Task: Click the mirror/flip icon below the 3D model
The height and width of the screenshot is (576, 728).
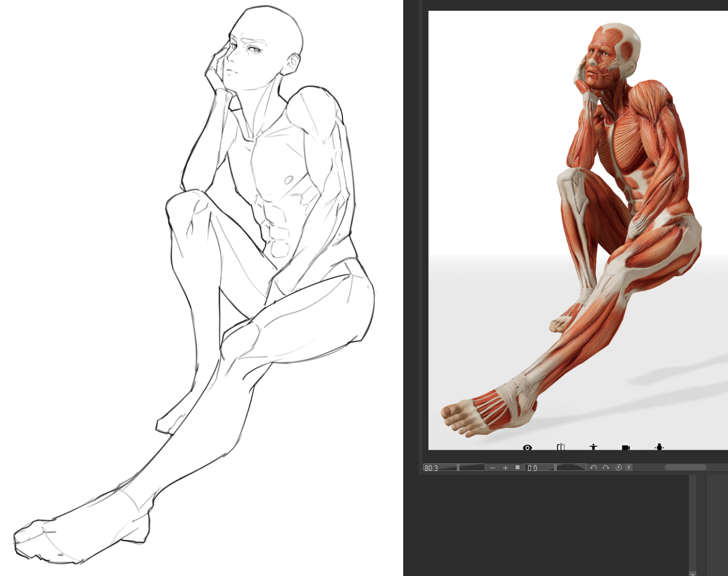Action: (561, 447)
